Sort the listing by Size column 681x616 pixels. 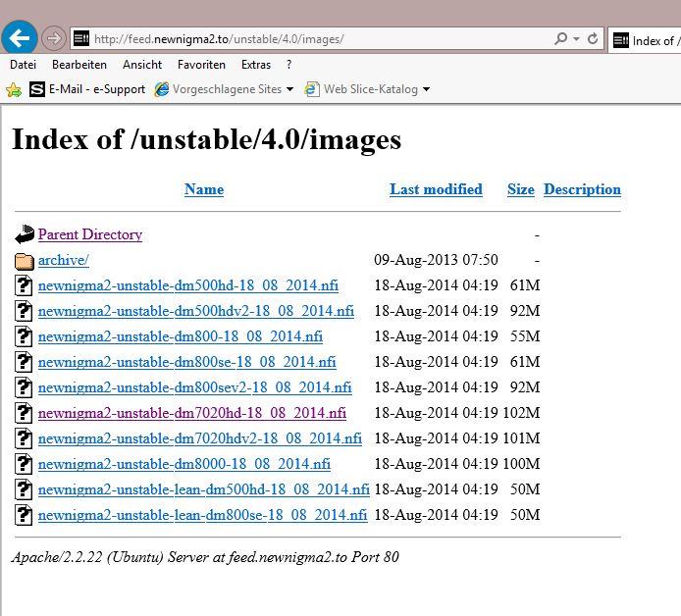[x=521, y=189]
